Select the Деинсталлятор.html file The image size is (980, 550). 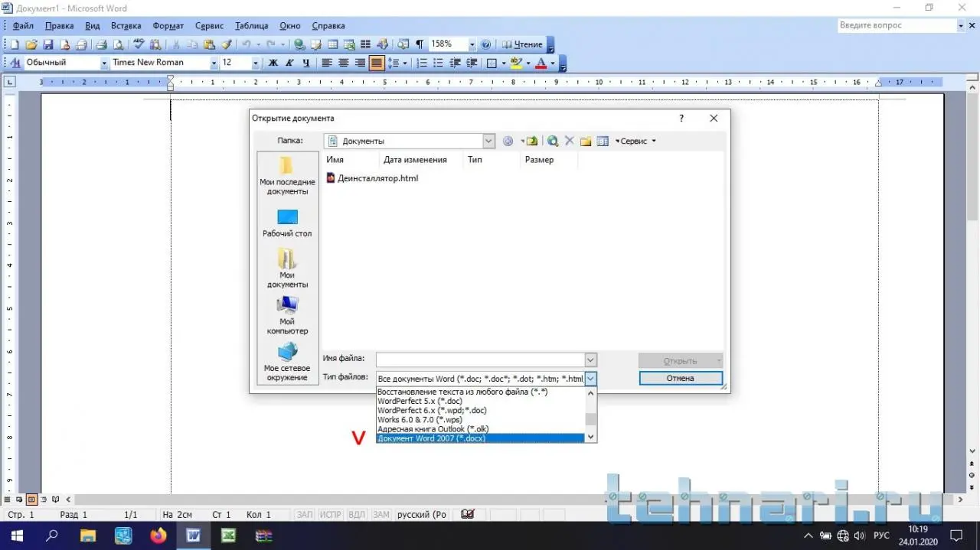372,178
